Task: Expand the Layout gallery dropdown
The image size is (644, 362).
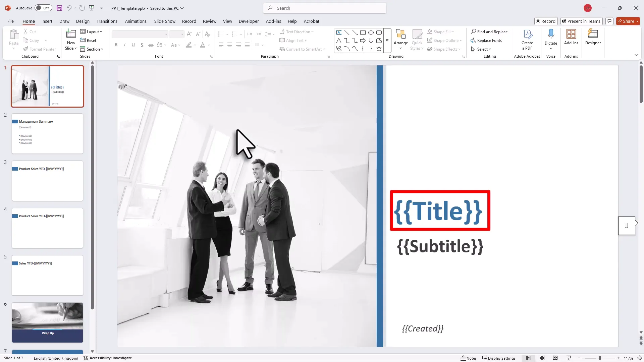Action: [x=92, y=32]
